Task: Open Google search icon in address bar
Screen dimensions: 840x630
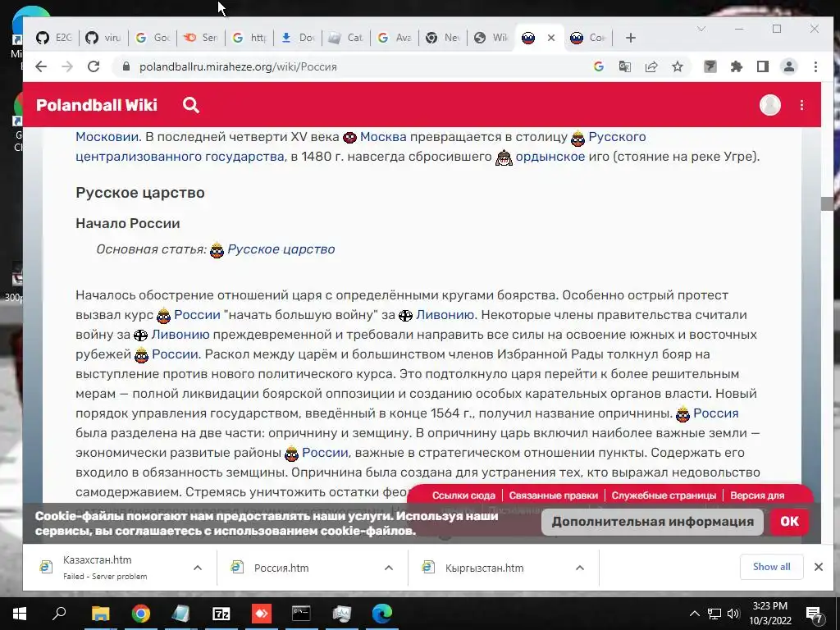Action: click(599, 66)
